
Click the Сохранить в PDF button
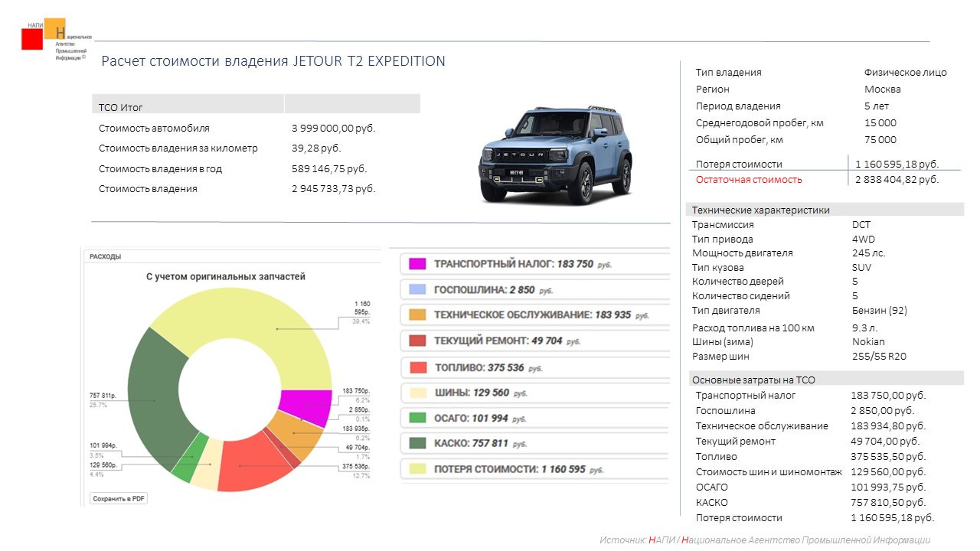(x=119, y=498)
